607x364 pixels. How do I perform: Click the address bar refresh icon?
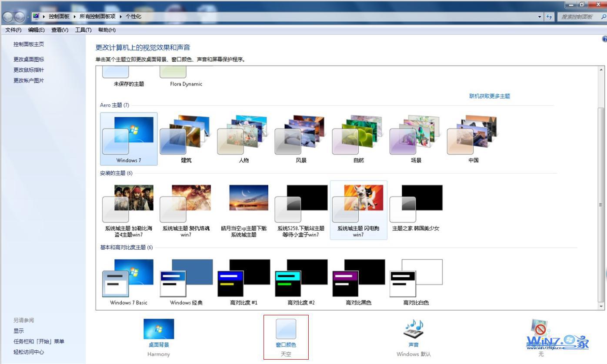[549, 17]
